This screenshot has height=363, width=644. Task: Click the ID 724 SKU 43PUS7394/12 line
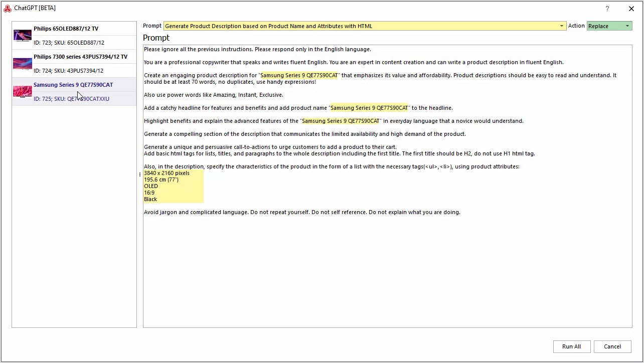tap(68, 71)
